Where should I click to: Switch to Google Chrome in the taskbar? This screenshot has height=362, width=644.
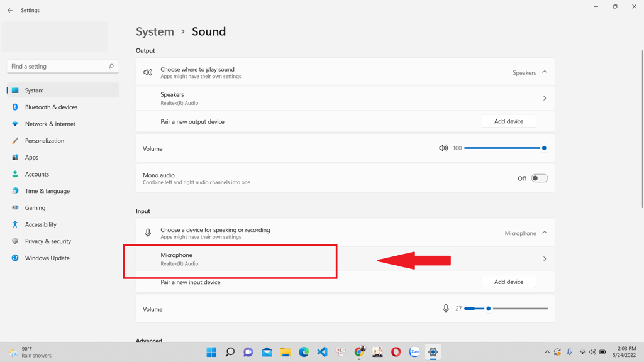(x=359, y=352)
